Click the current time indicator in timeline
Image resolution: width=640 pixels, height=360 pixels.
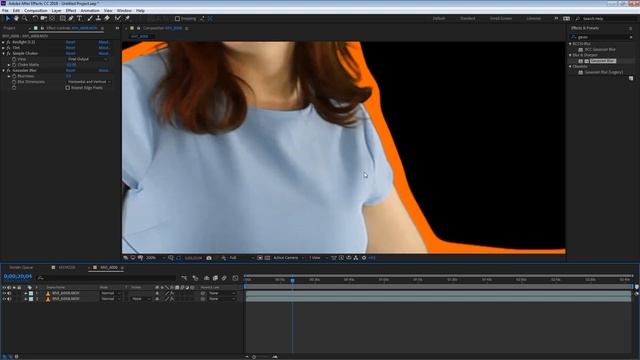[292, 280]
